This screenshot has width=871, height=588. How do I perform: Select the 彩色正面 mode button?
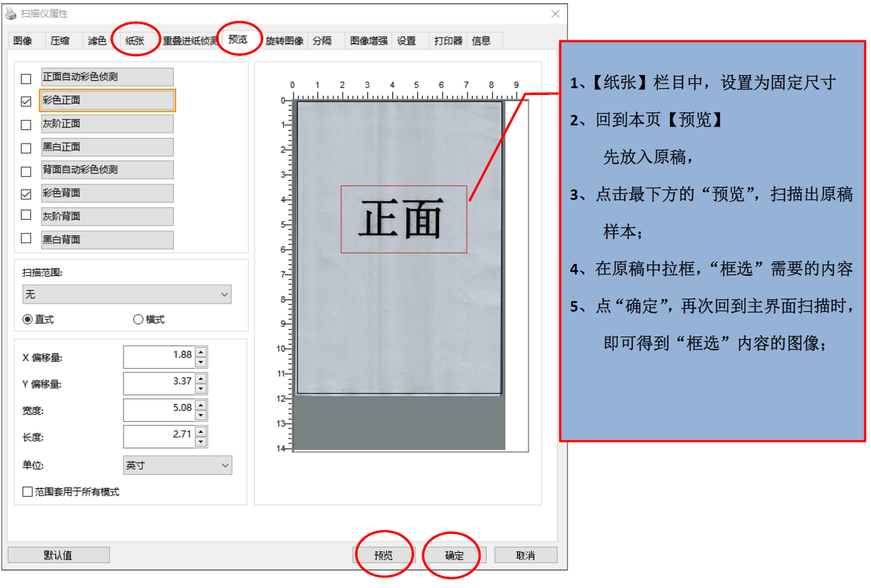[107, 100]
